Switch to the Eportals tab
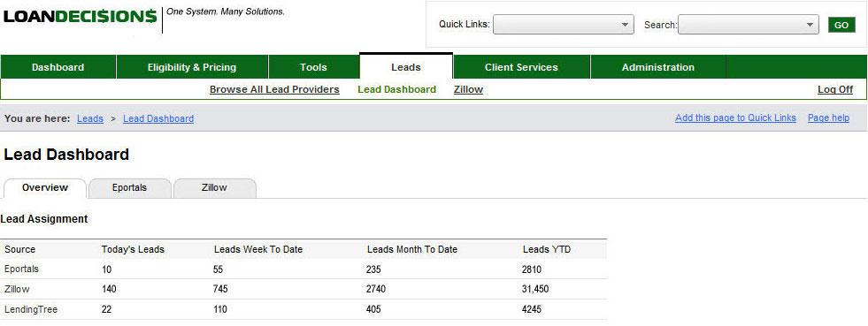Screen dimensions: 868x326 tap(129, 188)
